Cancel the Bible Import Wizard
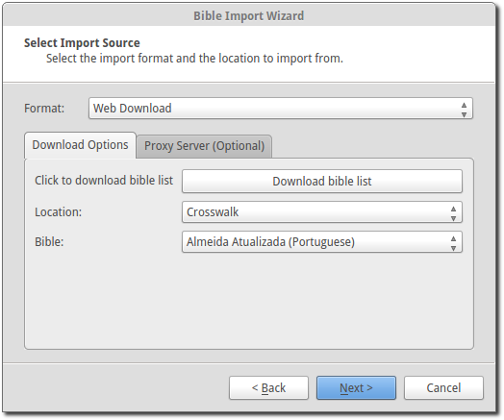This screenshot has width=504, height=420. [443, 388]
